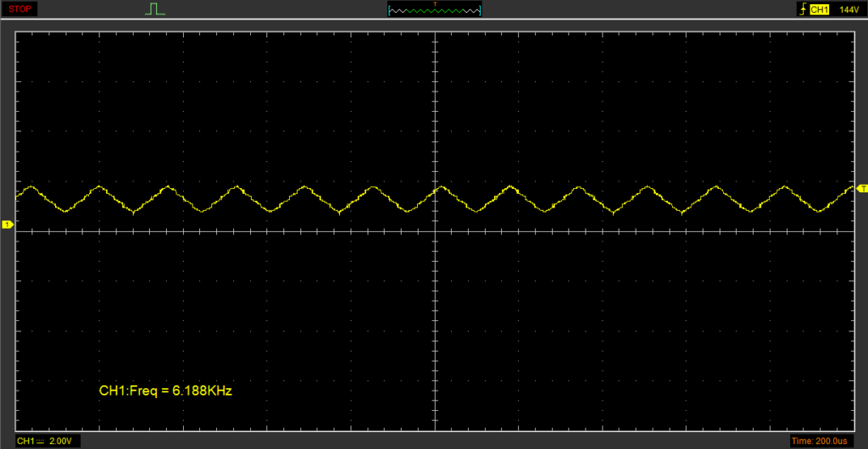Screen dimensions: 868x449
Task: Click the green pulse waveform icon
Action: point(153,9)
